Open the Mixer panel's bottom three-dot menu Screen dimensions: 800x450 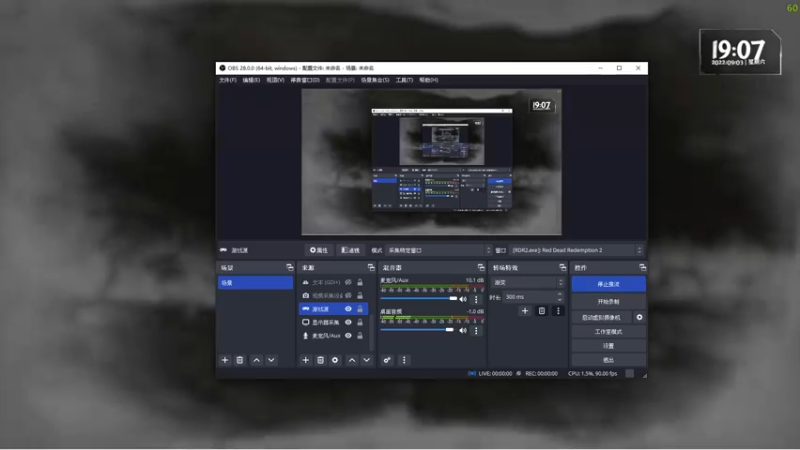404,360
